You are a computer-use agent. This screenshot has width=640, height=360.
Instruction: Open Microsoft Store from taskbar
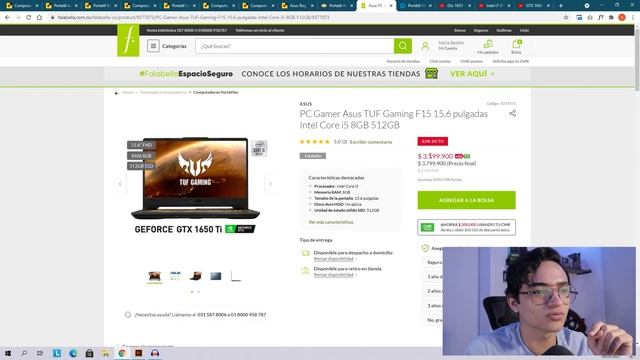89,353
